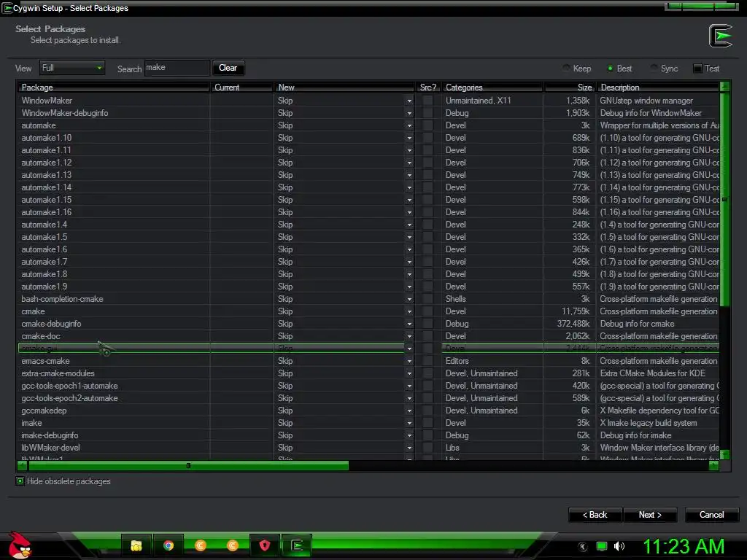Viewport: 747px width, 560px height.
Task: Click the Editors category cell
Action: point(457,361)
